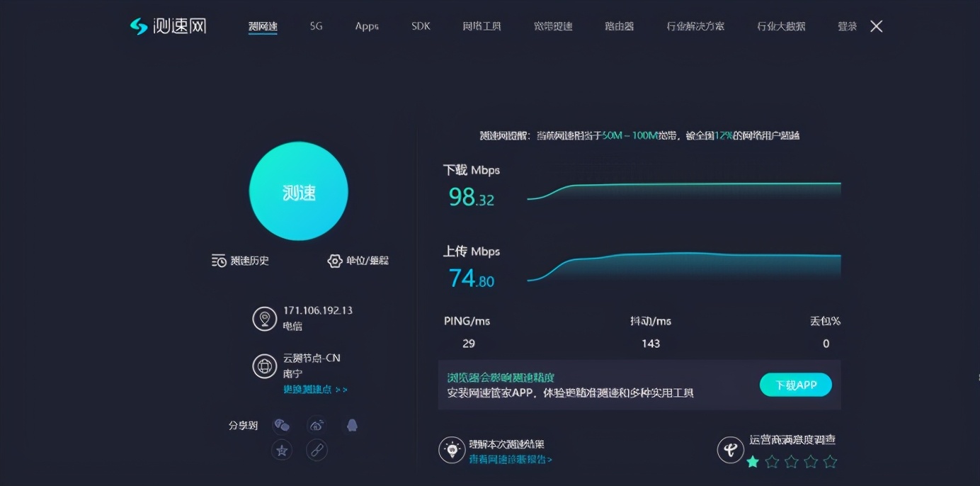Click 测速历史 history label
This screenshot has height=486, width=980.
(249, 261)
